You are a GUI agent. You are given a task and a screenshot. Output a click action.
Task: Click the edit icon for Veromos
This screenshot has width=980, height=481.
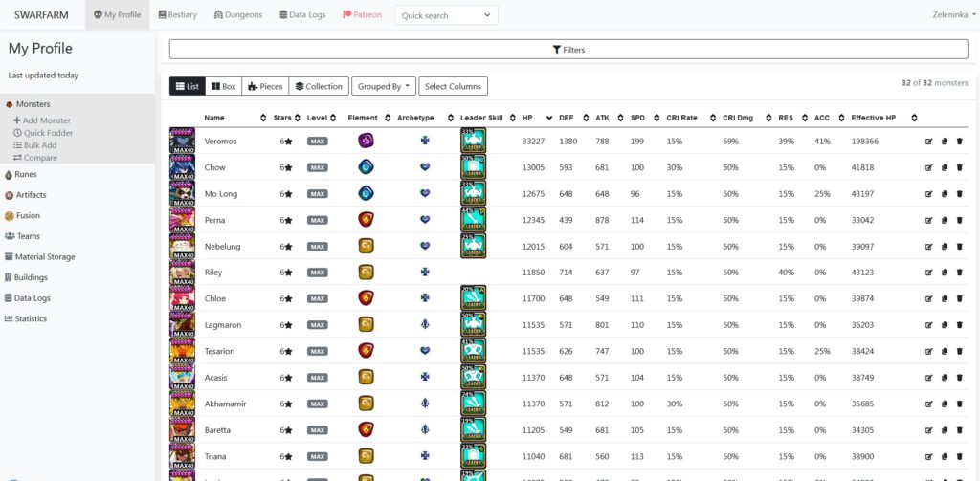point(928,142)
